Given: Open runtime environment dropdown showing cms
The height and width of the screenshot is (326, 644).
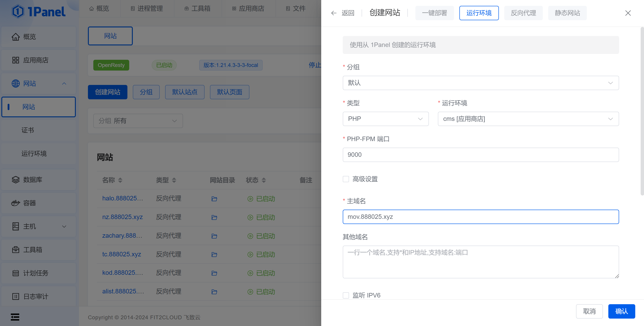Looking at the screenshot, I should click(528, 119).
